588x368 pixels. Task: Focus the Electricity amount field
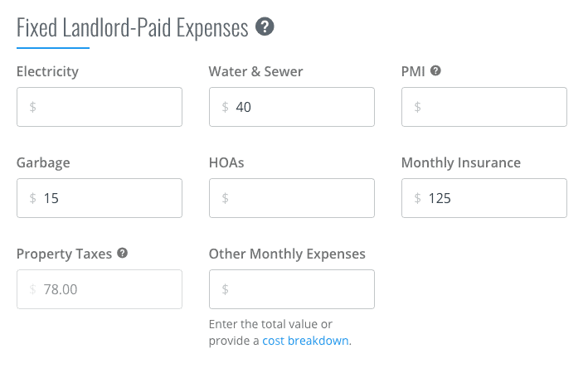pyautogui.click(x=100, y=107)
